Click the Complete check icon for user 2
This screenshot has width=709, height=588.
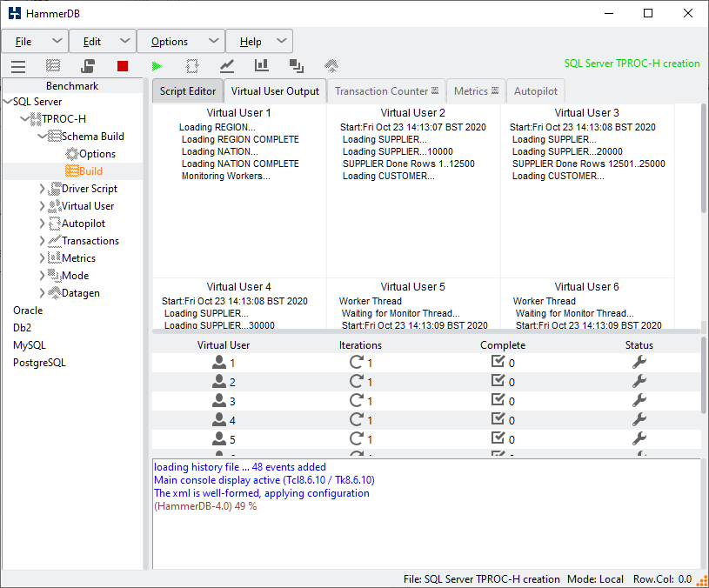(x=498, y=381)
